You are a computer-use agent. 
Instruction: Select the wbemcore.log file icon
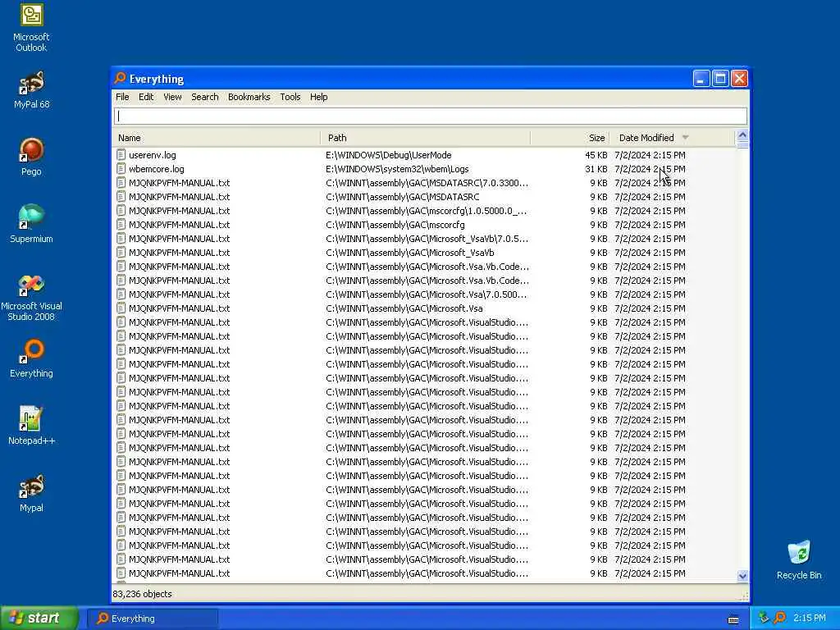(x=121, y=169)
